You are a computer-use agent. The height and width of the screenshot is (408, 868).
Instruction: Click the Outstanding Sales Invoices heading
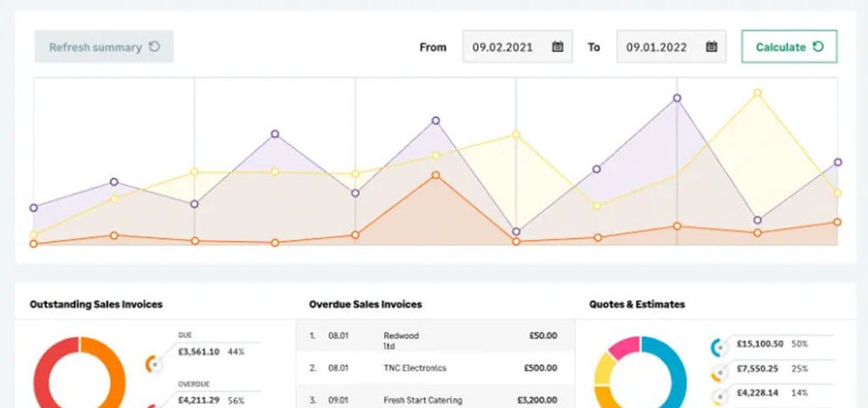96,304
